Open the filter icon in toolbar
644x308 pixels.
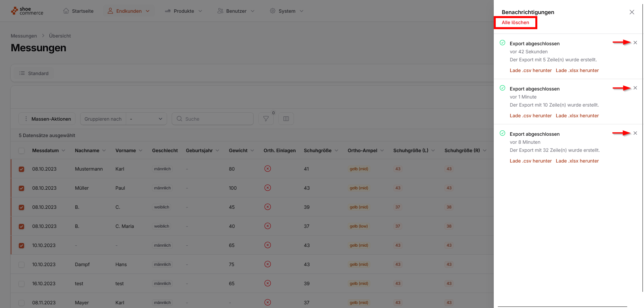point(266,119)
